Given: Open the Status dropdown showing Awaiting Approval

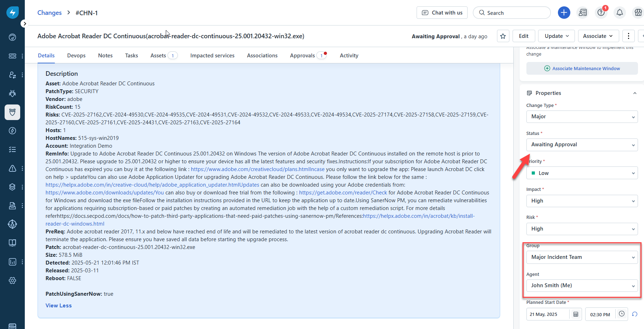Looking at the screenshot, I should click(x=582, y=144).
